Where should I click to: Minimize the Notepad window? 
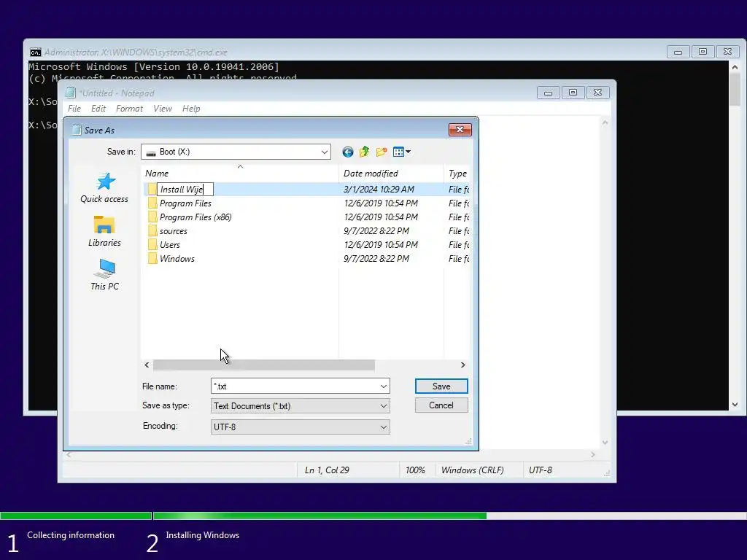tap(548, 93)
